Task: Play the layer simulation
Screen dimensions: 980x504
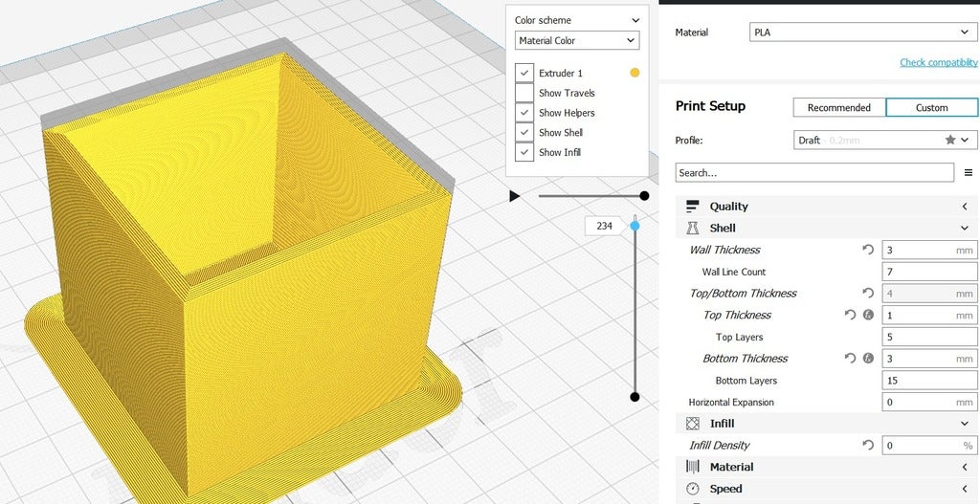Action: point(514,196)
